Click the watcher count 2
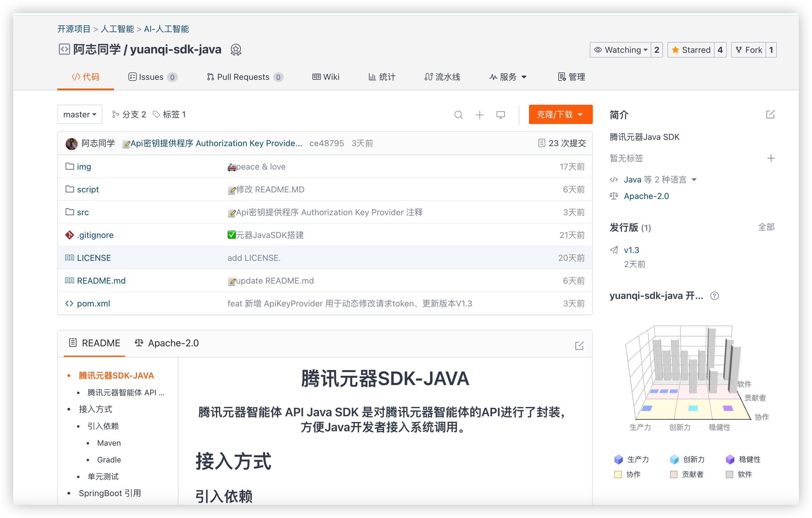The height and width of the screenshot is (518, 812). point(657,50)
